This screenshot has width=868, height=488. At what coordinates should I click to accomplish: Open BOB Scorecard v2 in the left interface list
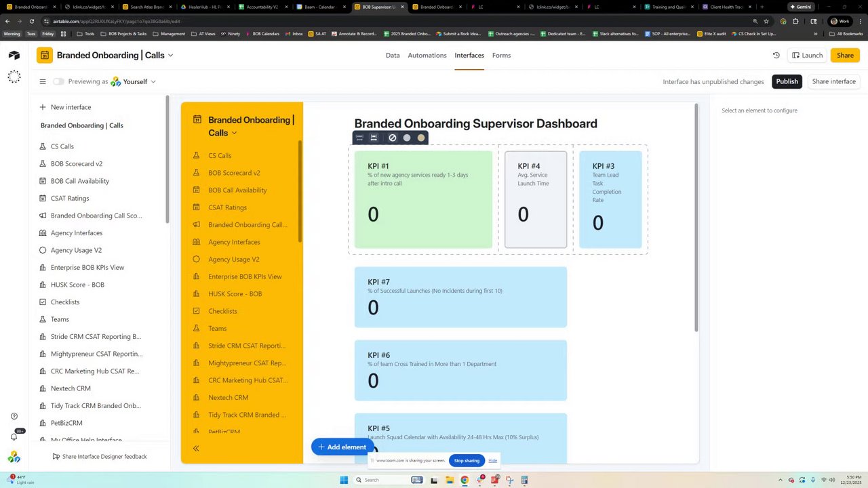tap(77, 164)
